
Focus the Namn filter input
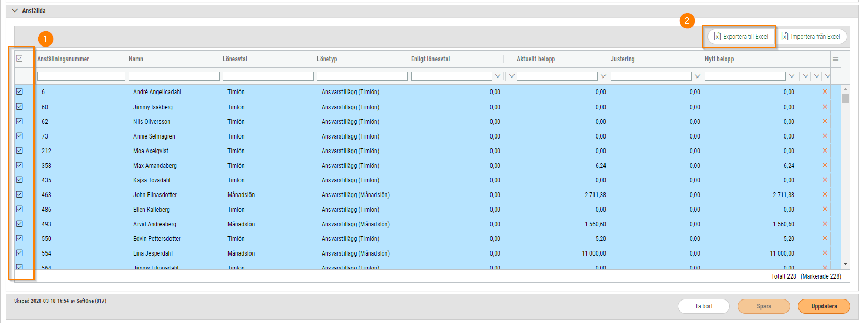(x=174, y=76)
